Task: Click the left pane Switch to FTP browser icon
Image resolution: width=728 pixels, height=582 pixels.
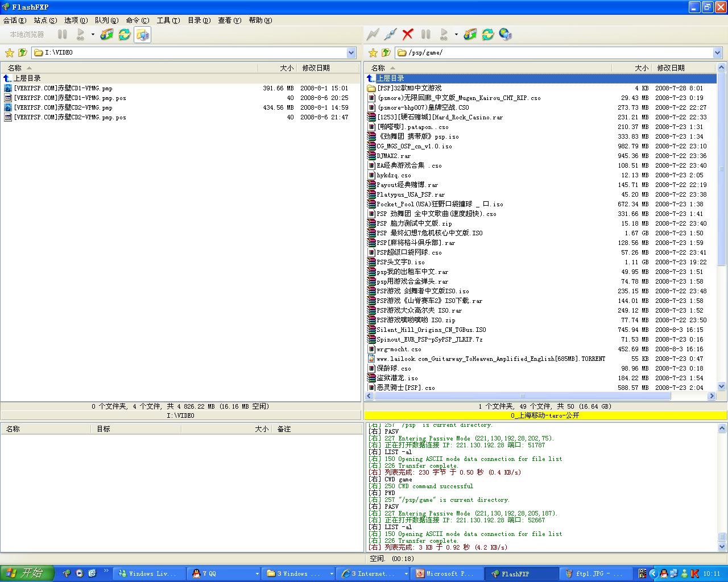Action: click(142, 35)
